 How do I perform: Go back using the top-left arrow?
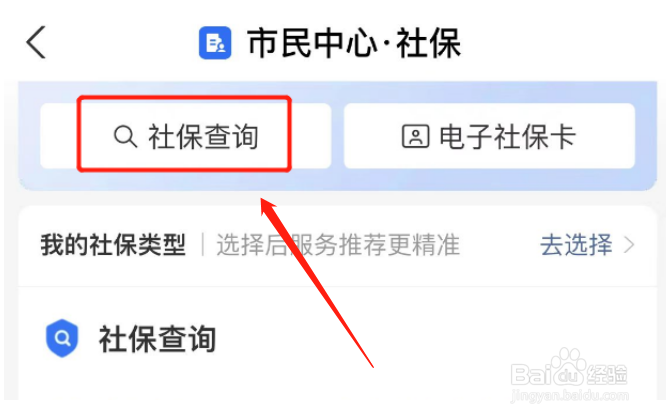(x=36, y=42)
